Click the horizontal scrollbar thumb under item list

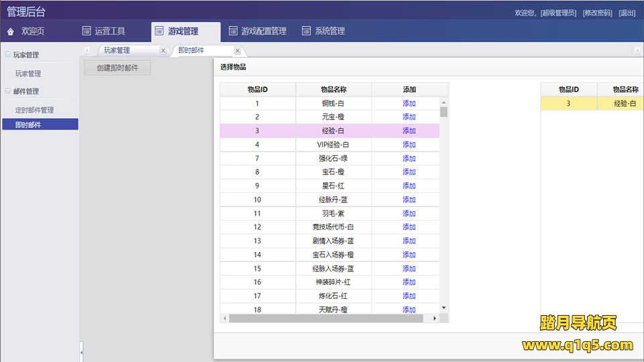click(x=325, y=318)
